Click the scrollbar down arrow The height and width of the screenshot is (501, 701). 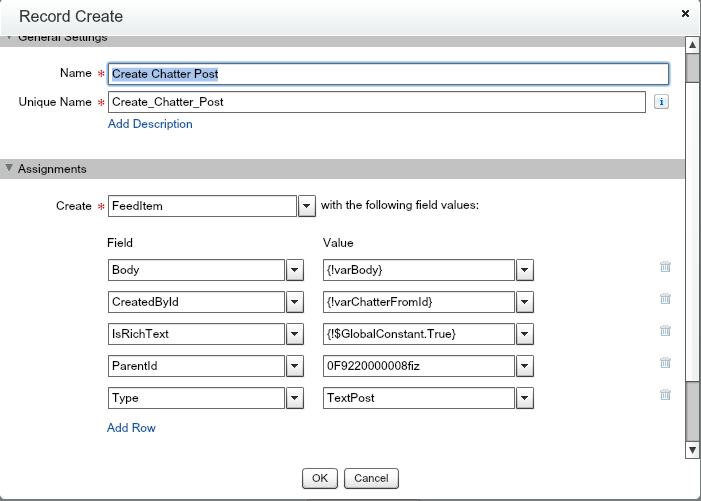[x=692, y=451]
